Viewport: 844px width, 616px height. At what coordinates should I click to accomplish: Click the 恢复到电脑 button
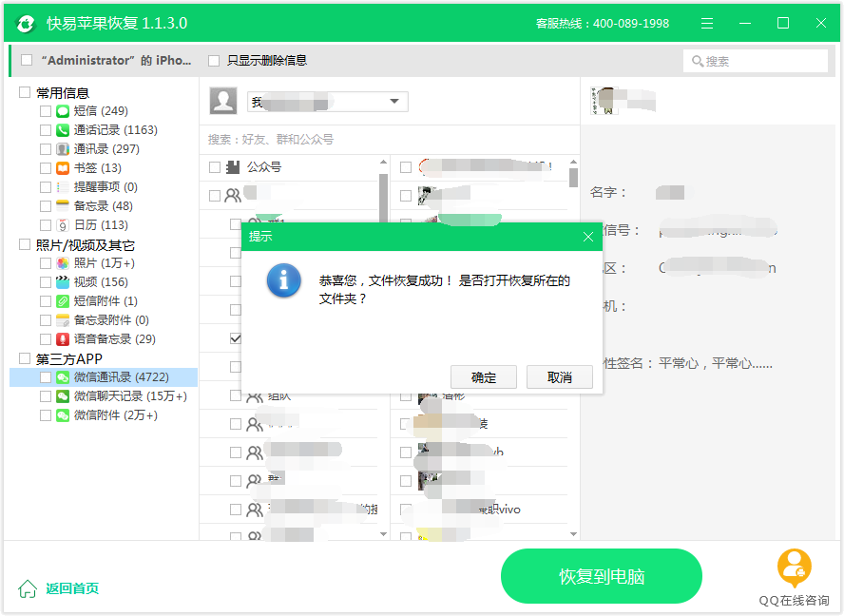[602, 577]
